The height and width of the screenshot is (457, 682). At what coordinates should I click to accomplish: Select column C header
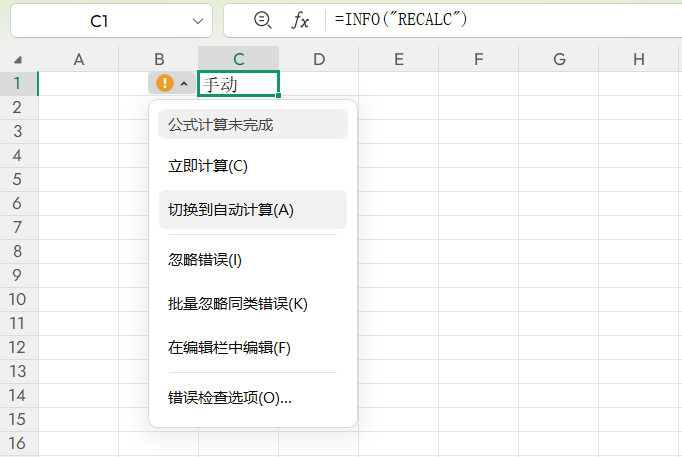click(x=238, y=59)
